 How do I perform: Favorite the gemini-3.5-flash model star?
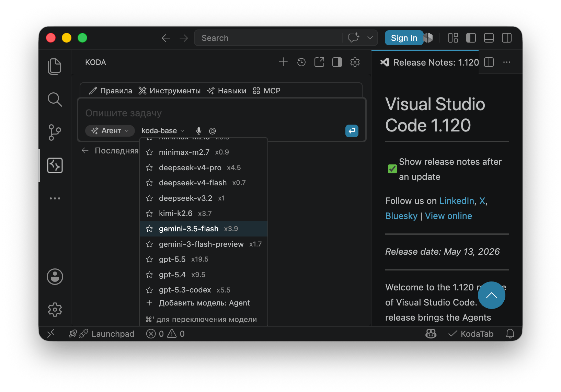point(149,229)
